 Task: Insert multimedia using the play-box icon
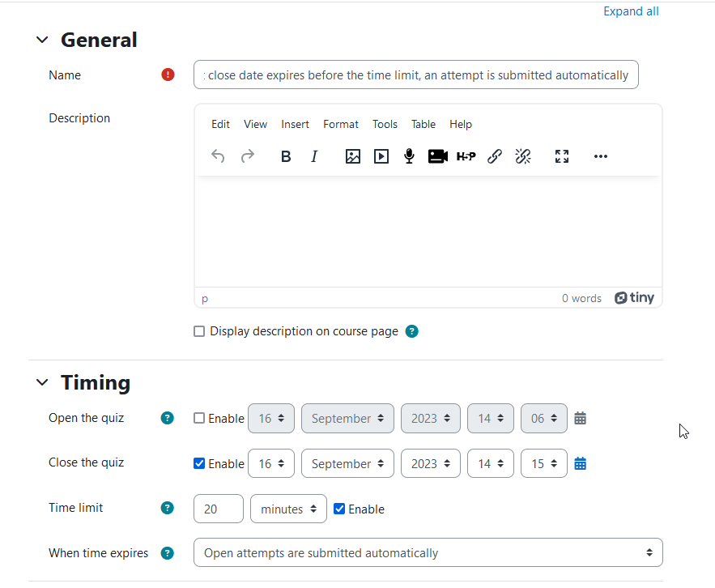click(381, 156)
